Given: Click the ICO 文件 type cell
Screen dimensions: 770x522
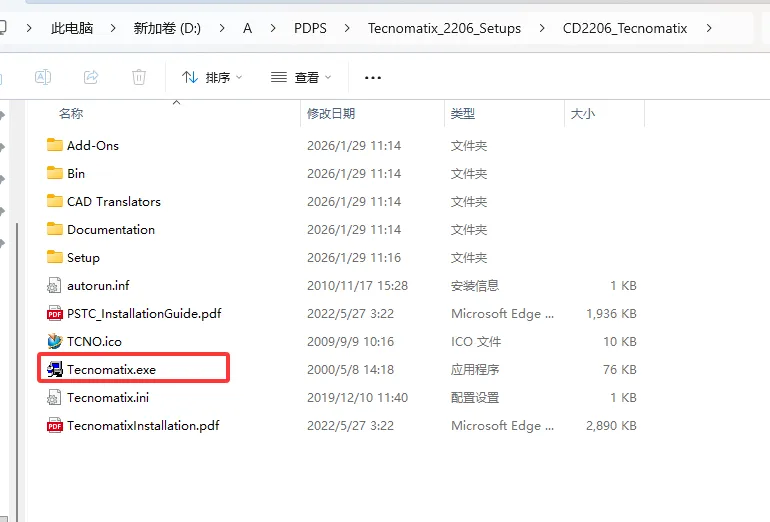Looking at the screenshot, I should pos(476,341).
